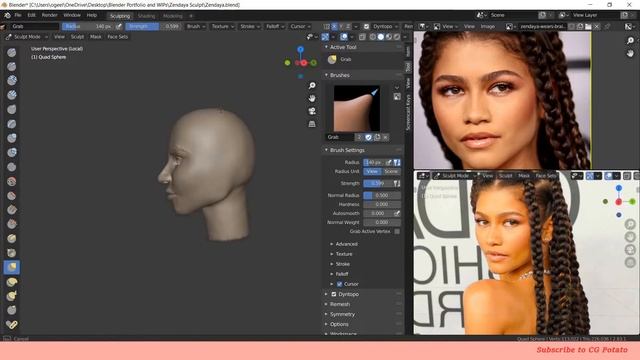
Task: Click the Normal Radius slider
Action: 382,196
